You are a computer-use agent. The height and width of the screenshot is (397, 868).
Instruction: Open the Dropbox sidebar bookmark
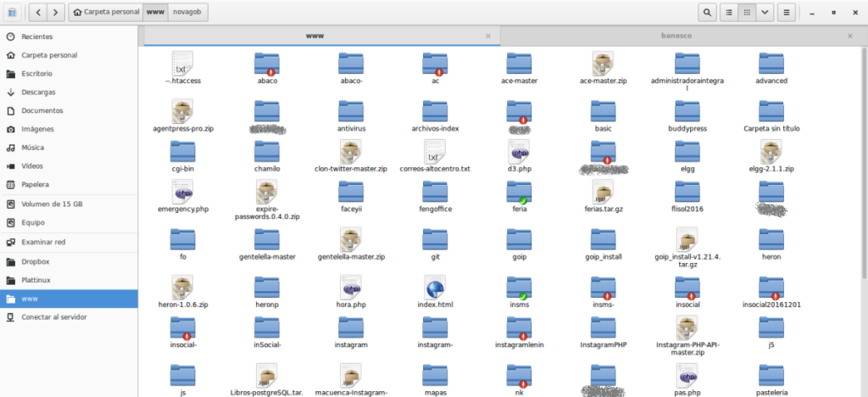[69, 261]
